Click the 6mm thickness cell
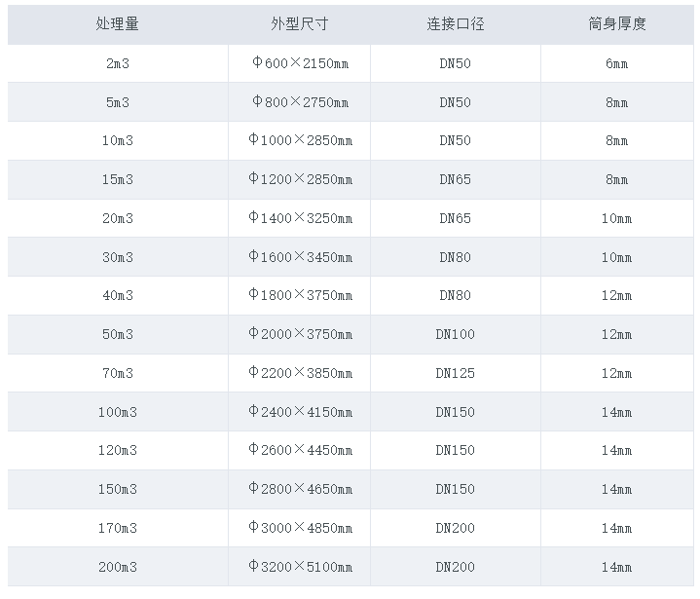The image size is (700, 599). [616, 63]
